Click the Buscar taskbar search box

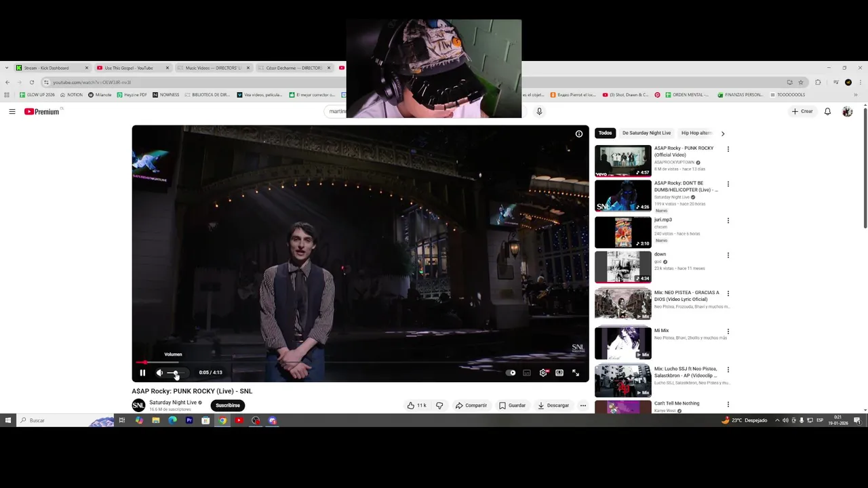coord(65,420)
